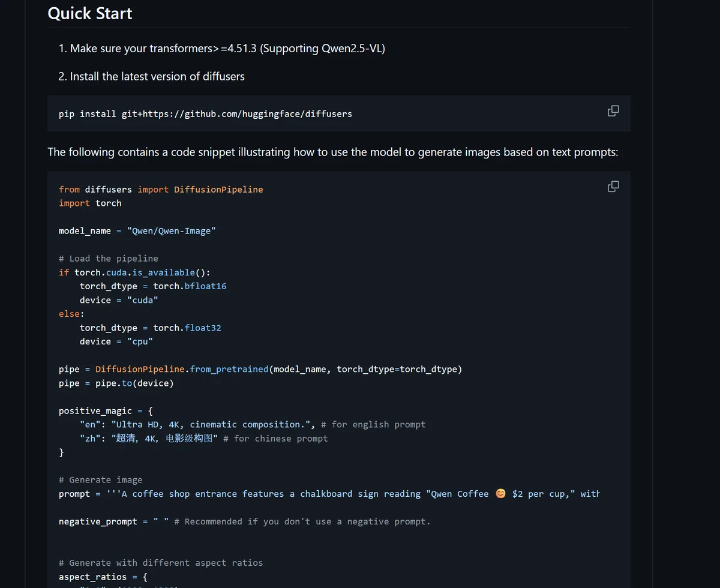720x588 pixels.
Task: Click the 'positive_magic = {' line
Action: pos(106,410)
